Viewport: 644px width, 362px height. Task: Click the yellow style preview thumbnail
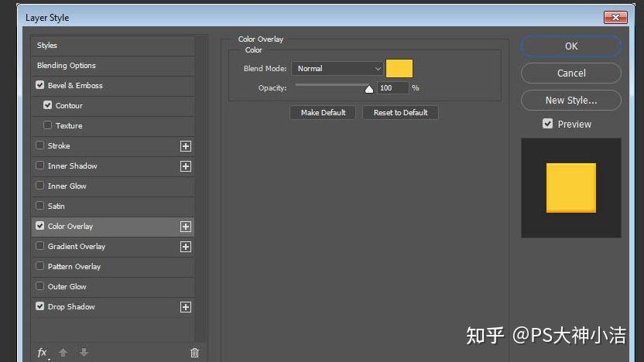571,188
